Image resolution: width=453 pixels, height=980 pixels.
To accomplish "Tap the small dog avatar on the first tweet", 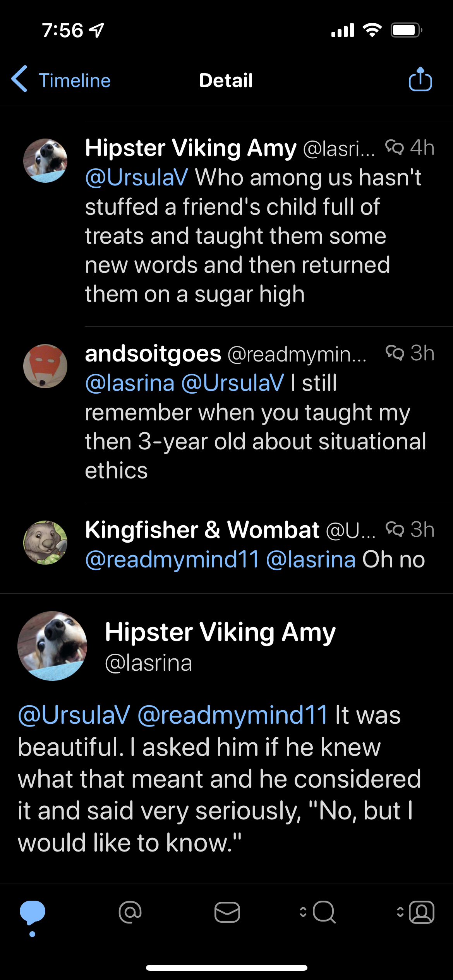I will click(45, 161).
